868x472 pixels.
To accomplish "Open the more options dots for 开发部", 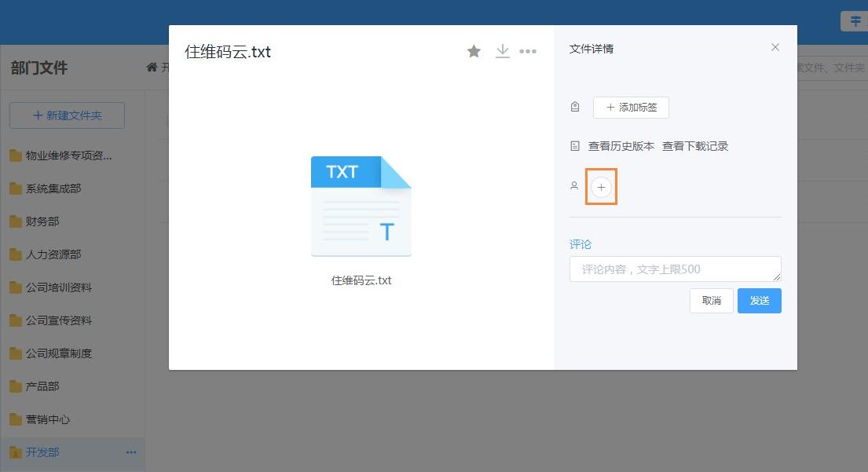I will click(131, 452).
